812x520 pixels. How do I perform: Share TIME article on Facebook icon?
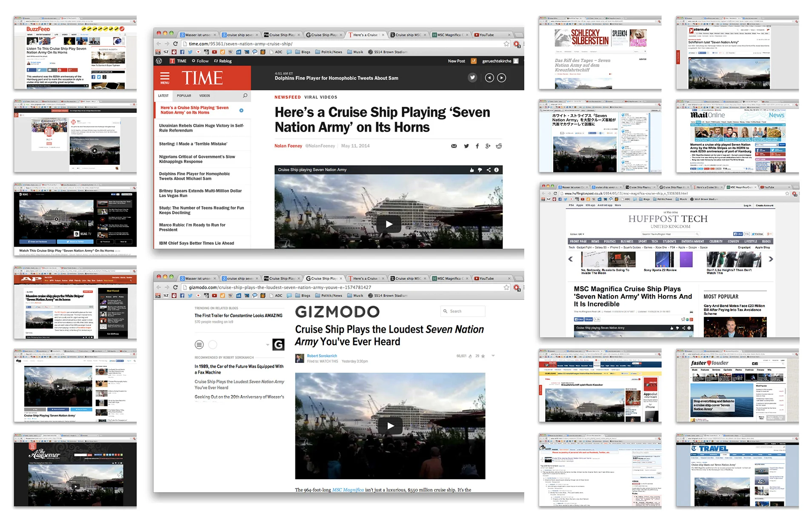coord(477,146)
